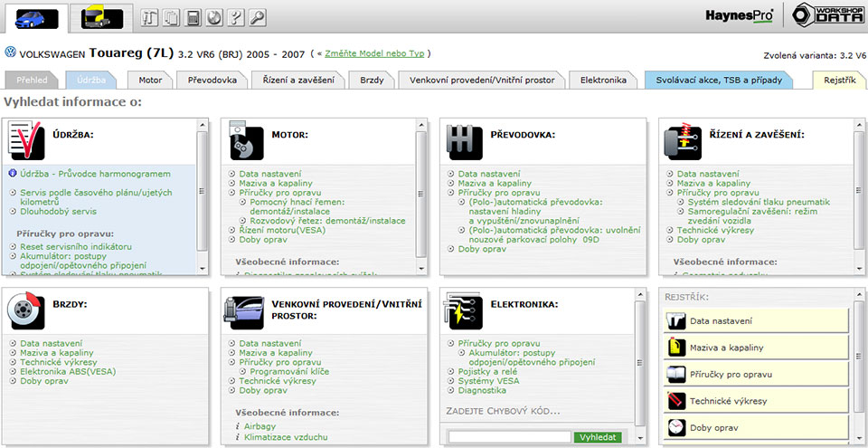Expand Příručky pro opravu in Převodovka panel

pyautogui.click(x=497, y=193)
